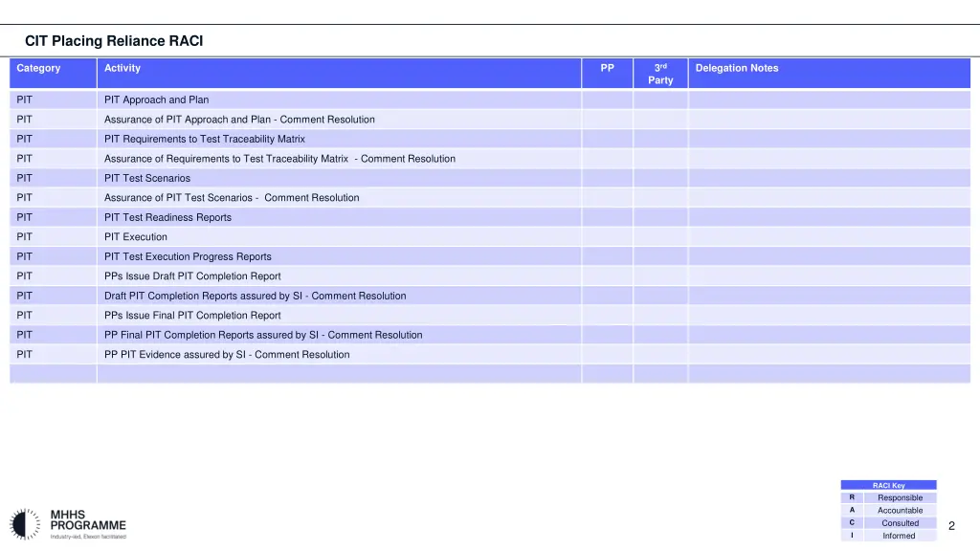Click 'PPs Issue Draft PIT Completion Report'

tap(192, 276)
